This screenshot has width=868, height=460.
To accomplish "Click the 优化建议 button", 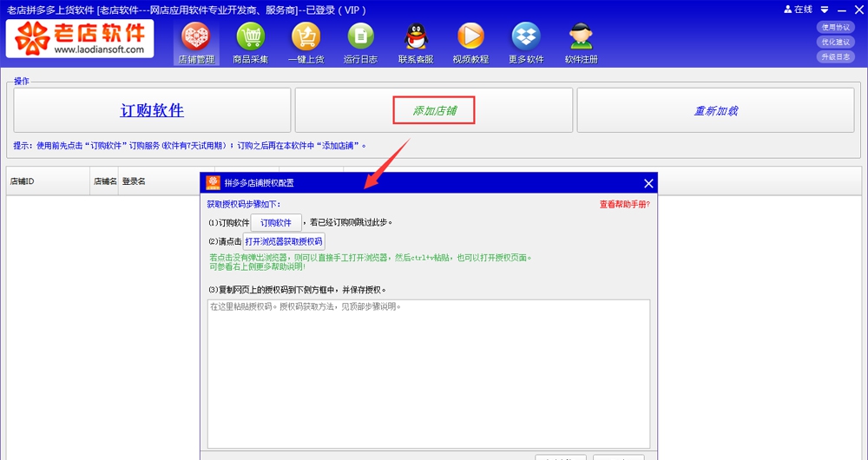I will click(835, 42).
